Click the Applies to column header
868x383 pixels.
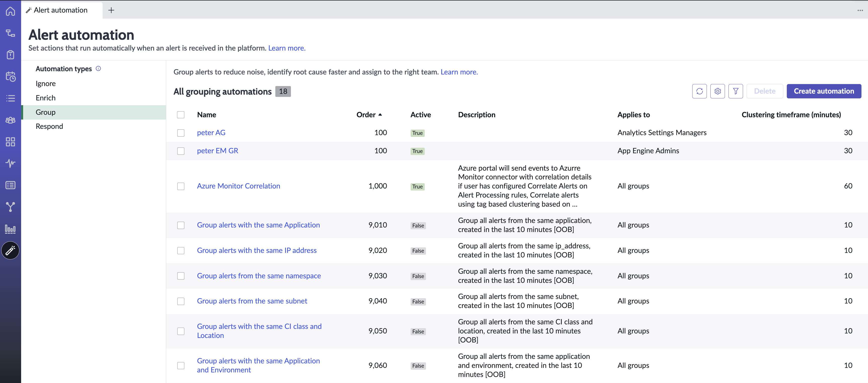click(x=633, y=115)
